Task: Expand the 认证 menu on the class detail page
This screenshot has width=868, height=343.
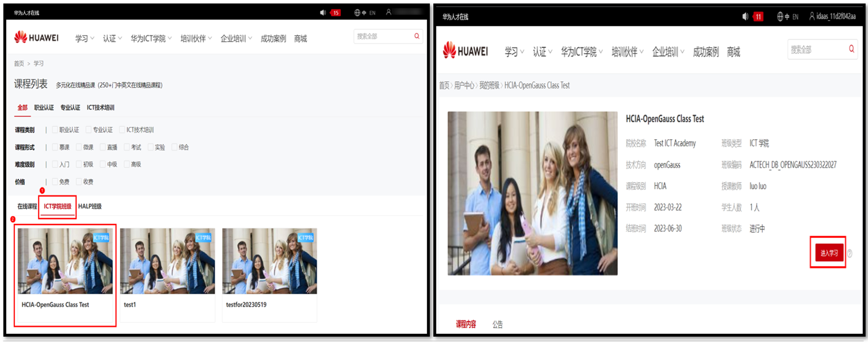Action: pyautogui.click(x=543, y=52)
